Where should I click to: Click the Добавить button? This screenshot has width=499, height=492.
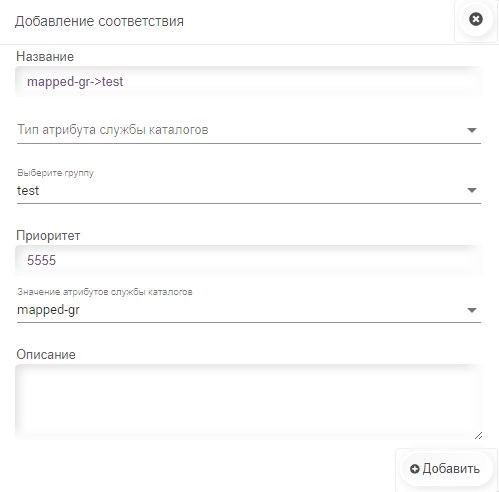pos(446,469)
